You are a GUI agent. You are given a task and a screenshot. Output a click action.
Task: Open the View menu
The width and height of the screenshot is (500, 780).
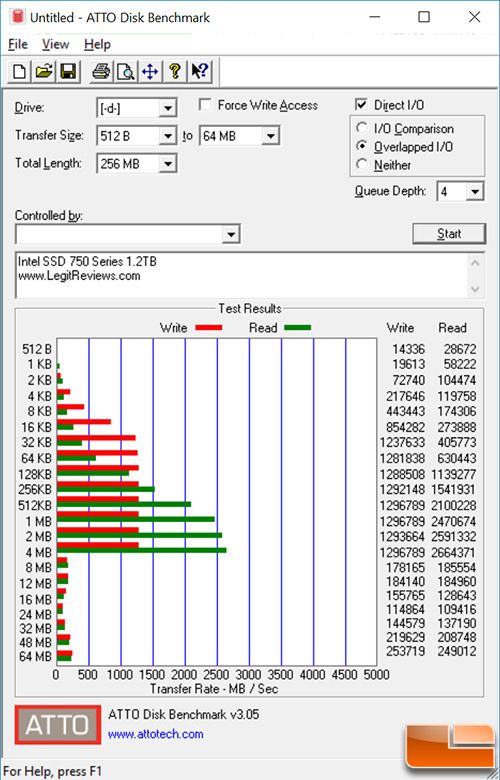pyautogui.click(x=55, y=44)
